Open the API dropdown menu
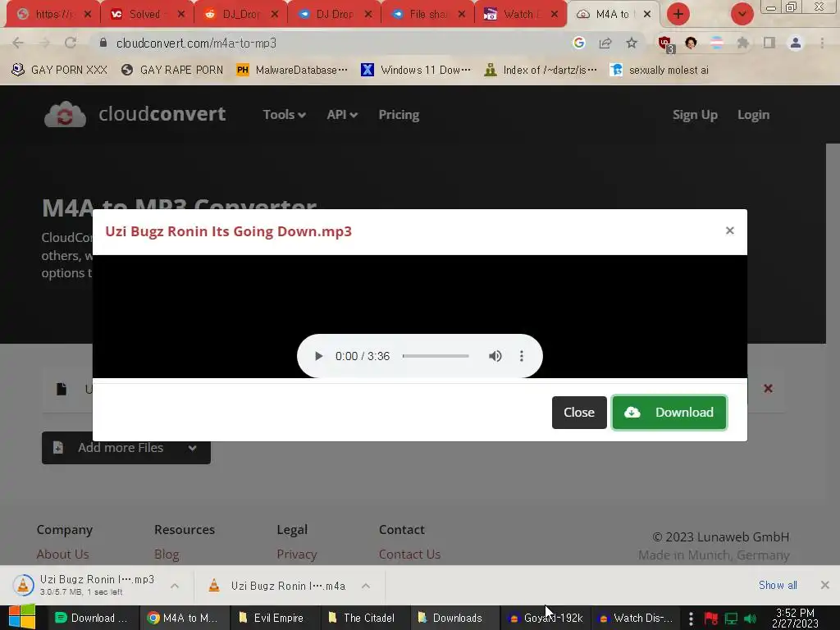Viewport: 840px width, 630px height. 342,115
